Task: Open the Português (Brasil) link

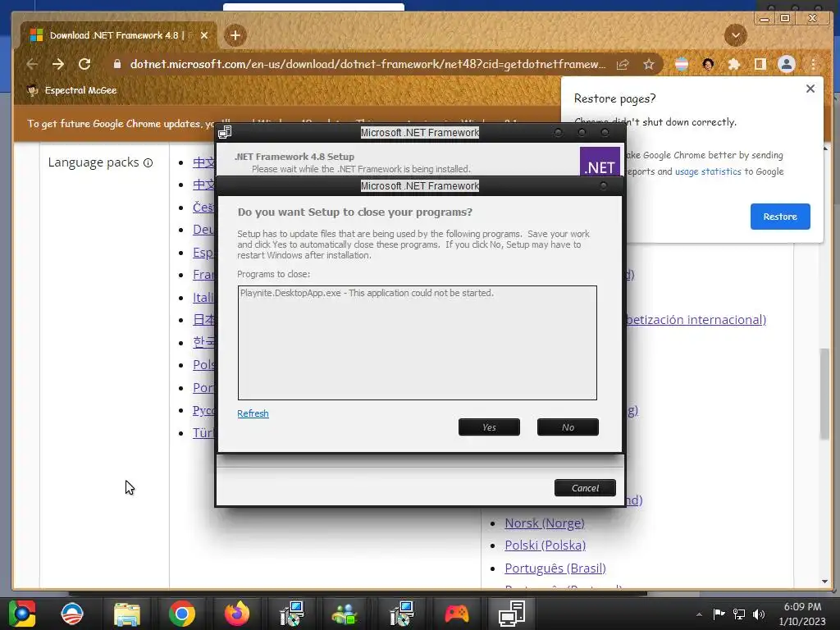Action: [555, 568]
